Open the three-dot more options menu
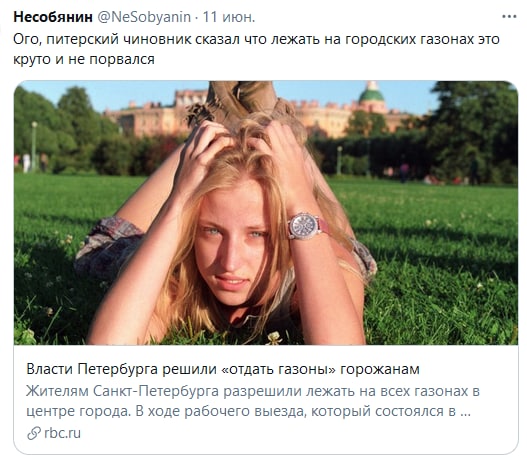Image resolution: width=527 pixels, height=465 pixels. 509,16
